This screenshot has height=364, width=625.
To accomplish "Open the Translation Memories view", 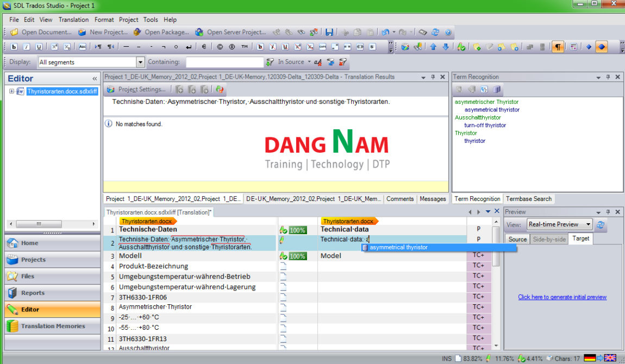I will pos(53,326).
